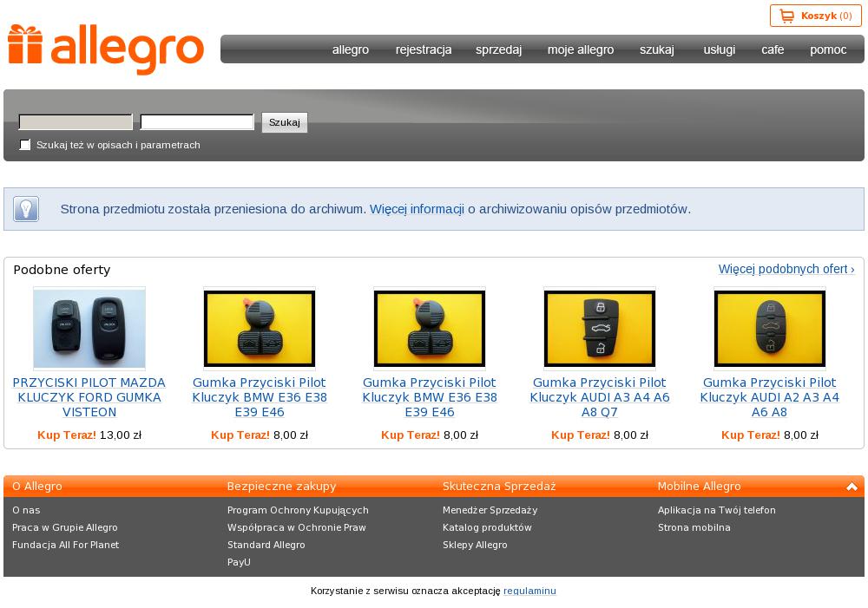Open the regulaminu terms link
868x608 pixels.
tap(529, 591)
